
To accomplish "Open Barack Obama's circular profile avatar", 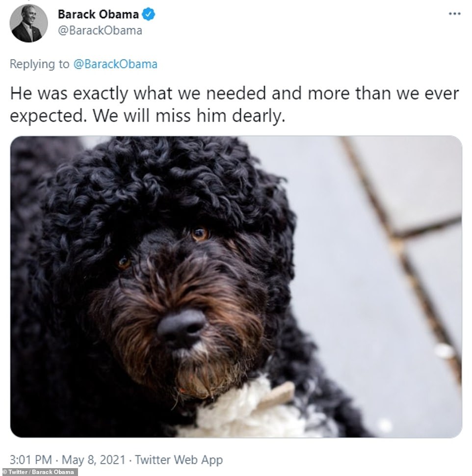I will point(28,23).
